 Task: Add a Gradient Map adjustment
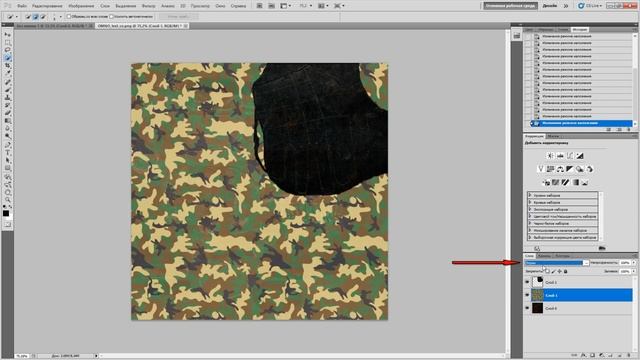pos(576,182)
